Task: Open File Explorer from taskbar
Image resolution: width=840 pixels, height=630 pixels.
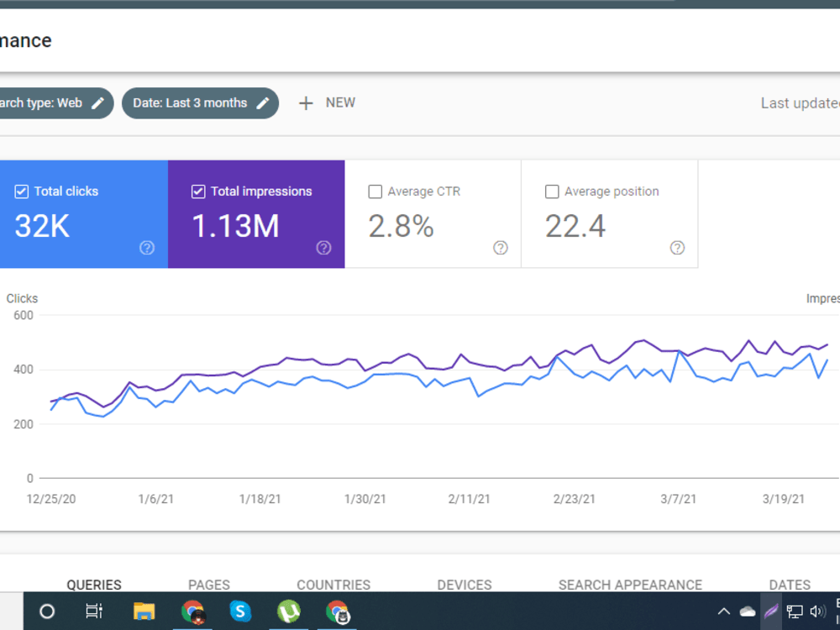Action: click(144, 612)
